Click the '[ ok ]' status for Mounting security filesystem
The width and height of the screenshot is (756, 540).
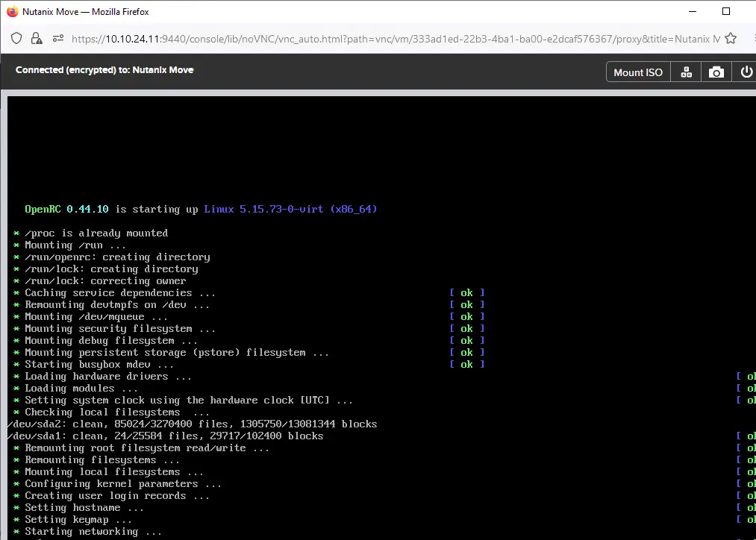[466, 328]
